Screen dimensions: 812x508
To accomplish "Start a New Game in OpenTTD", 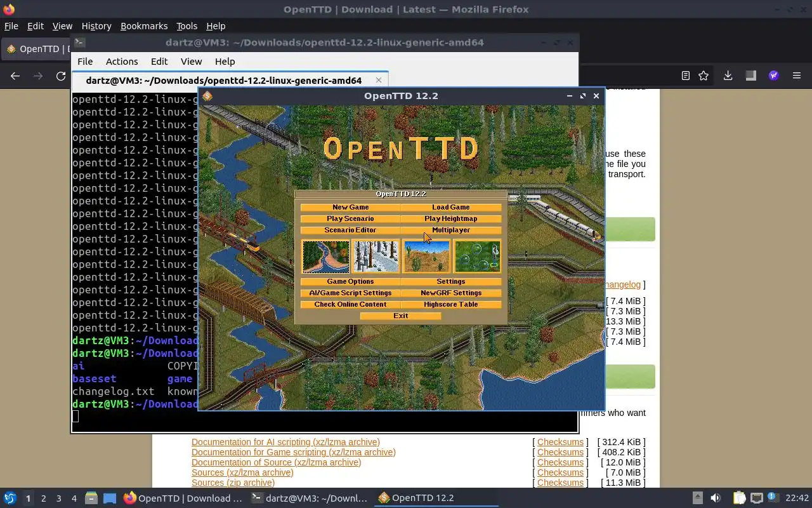I will pos(350,207).
